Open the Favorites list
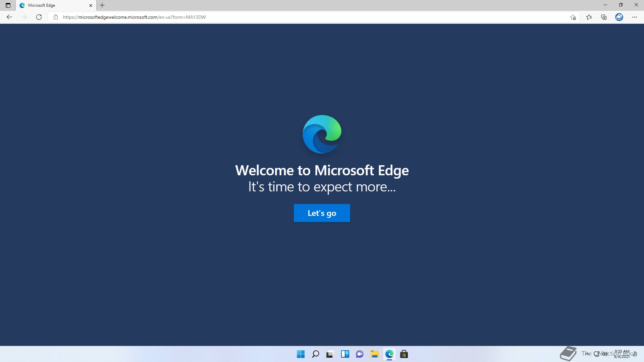 click(x=589, y=17)
